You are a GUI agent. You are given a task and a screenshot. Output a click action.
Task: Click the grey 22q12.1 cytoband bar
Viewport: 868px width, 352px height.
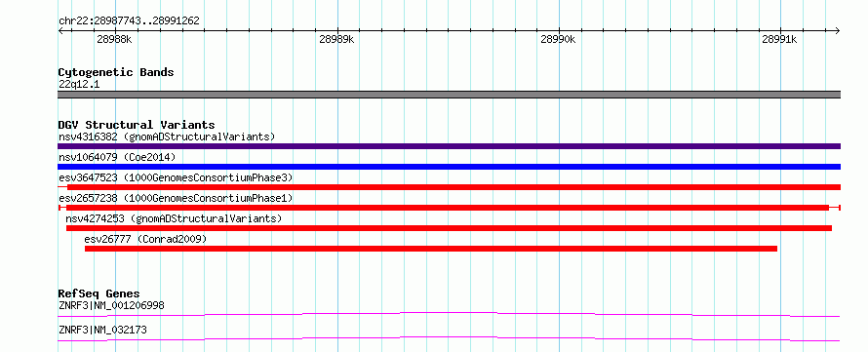pyautogui.click(x=449, y=95)
